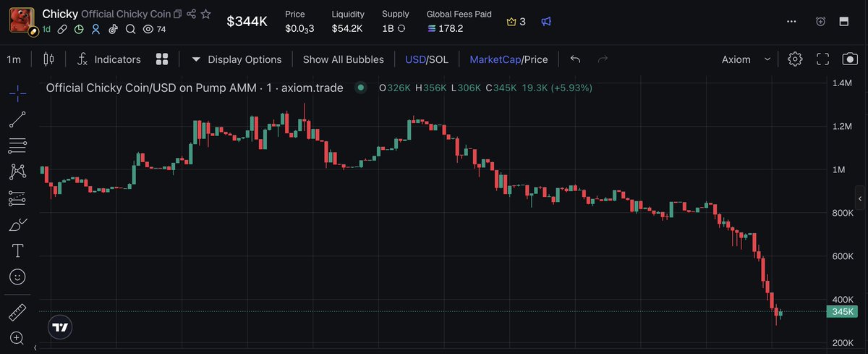The height and width of the screenshot is (354, 868).
Task: Click the Supply 1B value
Action: click(x=388, y=29)
